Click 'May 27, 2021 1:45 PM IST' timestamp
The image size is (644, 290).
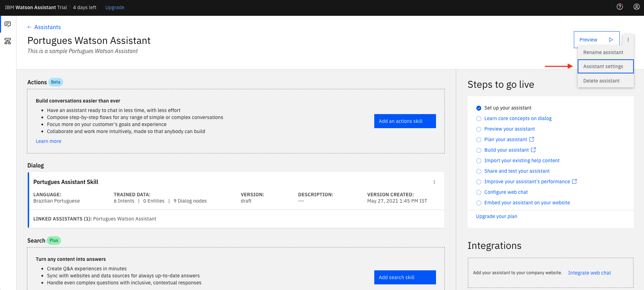coord(397,201)
